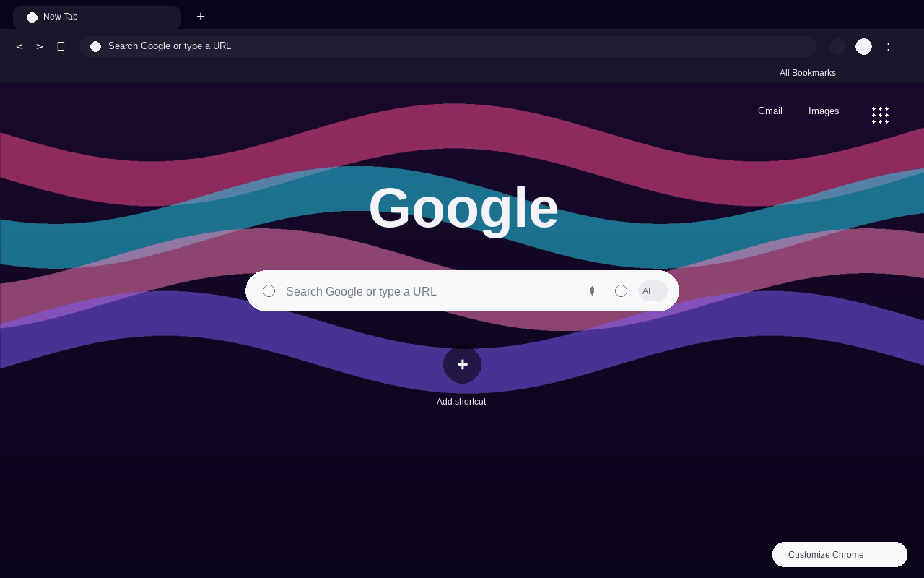The width and height of the screenshot is (924, 578).
Task: Start voice search with the microphone icon
Action: coord(592,290)
